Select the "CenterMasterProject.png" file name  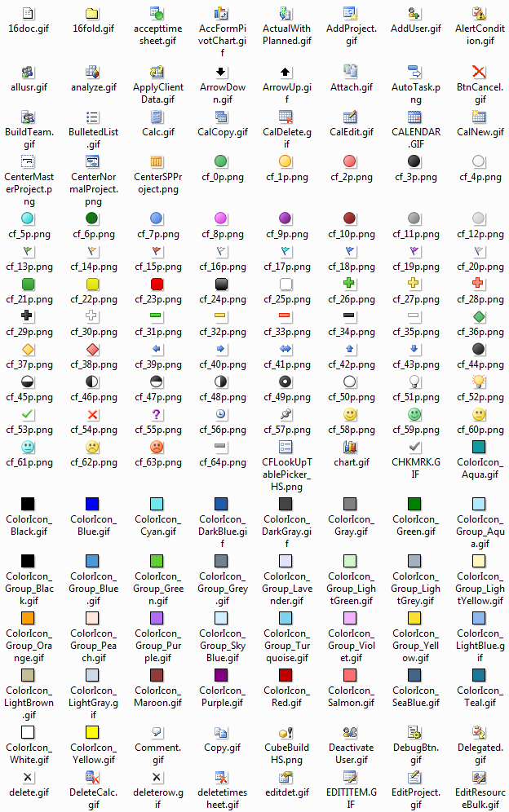[29, 189]
